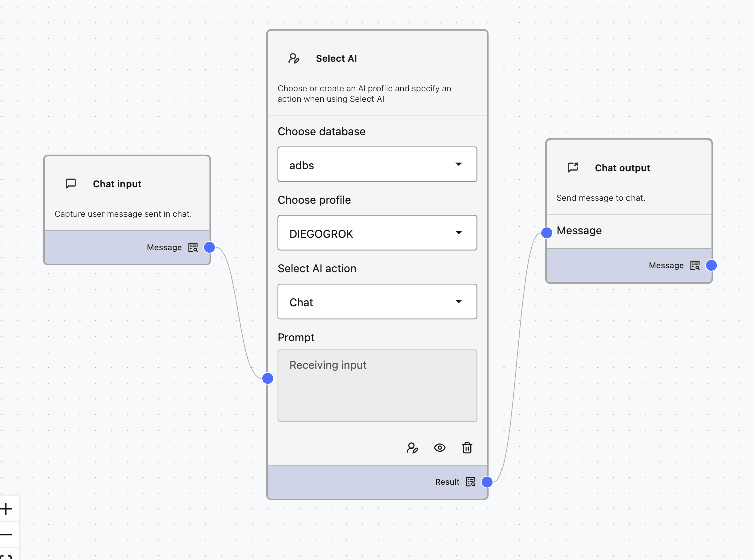The height and width of the screenshot is (560, 753).
Task: Click the inspect icon on Chat output's Message port
Action: click(695, 265)
